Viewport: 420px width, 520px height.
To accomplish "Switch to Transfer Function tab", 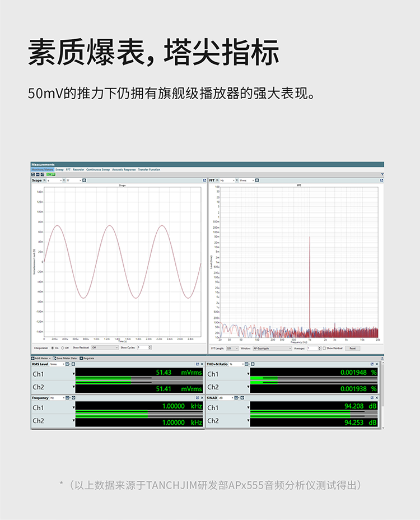I will (x=149, y=169).
